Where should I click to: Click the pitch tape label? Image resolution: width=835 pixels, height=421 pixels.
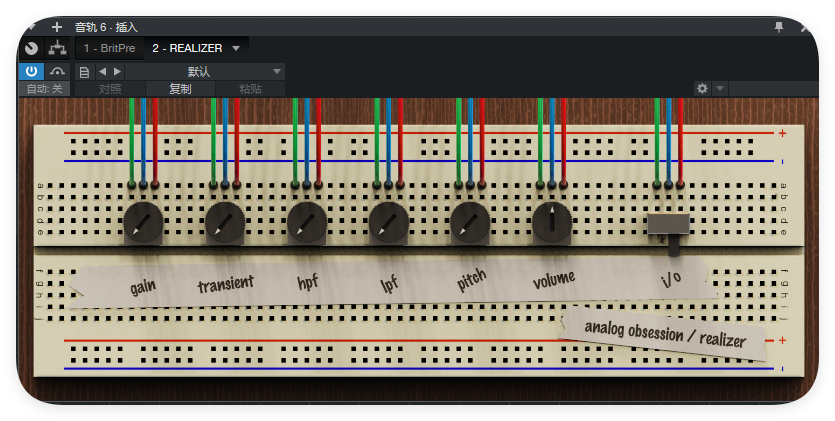tap(472, 280)
